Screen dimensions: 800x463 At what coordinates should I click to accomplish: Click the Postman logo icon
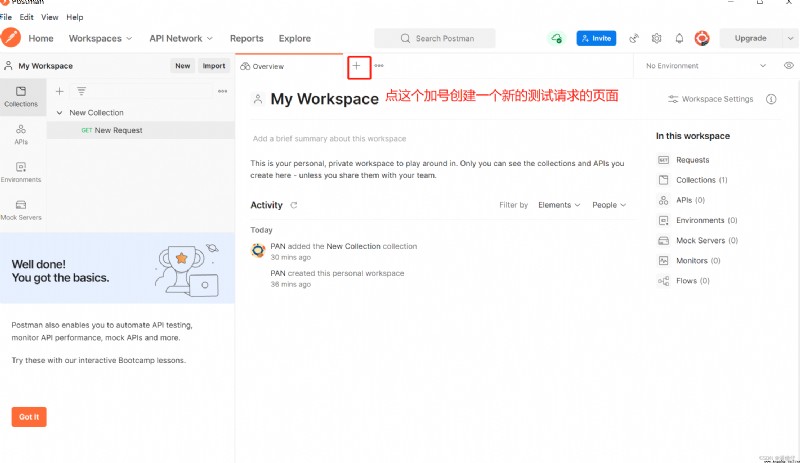(10, 38)
